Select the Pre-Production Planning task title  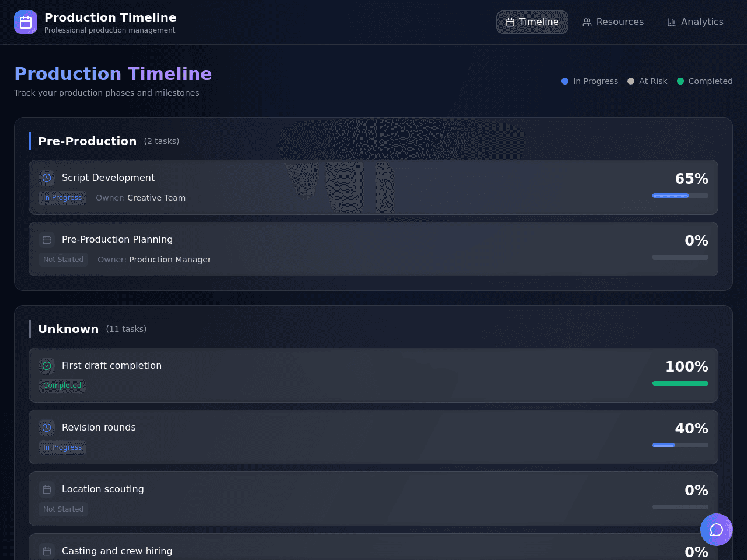117,240
